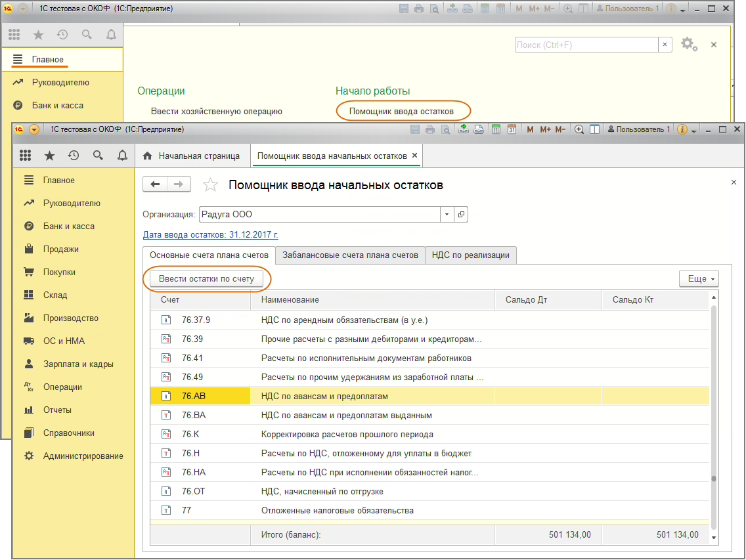Click the Организация field showing Радуга ООО
This screenshot has width=746, height=560.
pyautogui.click(x=320, y=215)
